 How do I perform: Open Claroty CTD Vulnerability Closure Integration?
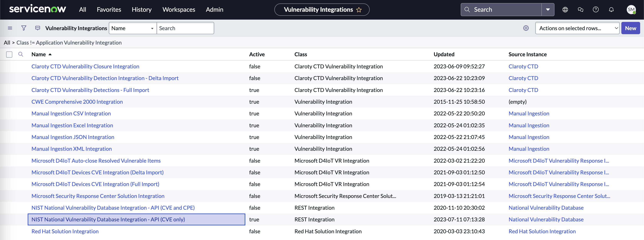pos(85,66)
